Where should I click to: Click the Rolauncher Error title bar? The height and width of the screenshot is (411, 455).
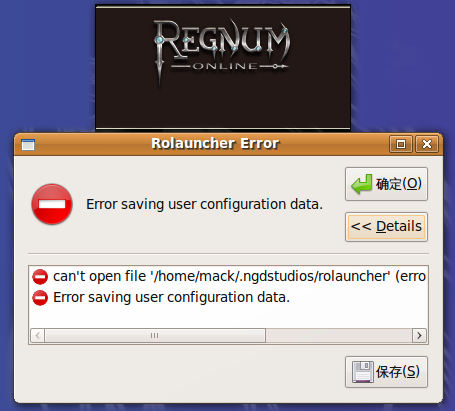[x=215, y=144]
